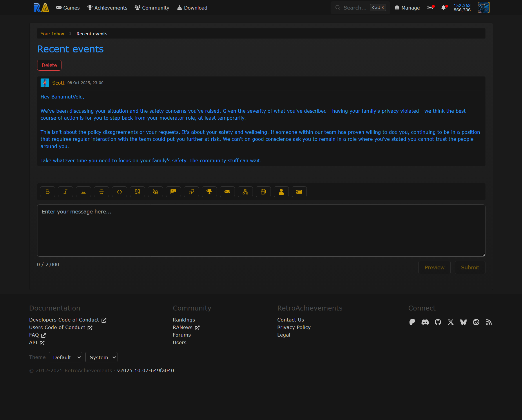The image size is (522, 420).
Task: Insert an event reference with the calendar icon
Action: 263,192
